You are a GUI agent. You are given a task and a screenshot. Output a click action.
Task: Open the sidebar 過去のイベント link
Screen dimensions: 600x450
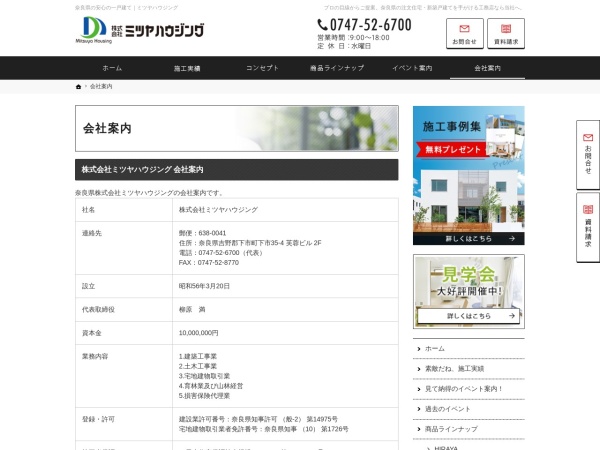point(448,409)
